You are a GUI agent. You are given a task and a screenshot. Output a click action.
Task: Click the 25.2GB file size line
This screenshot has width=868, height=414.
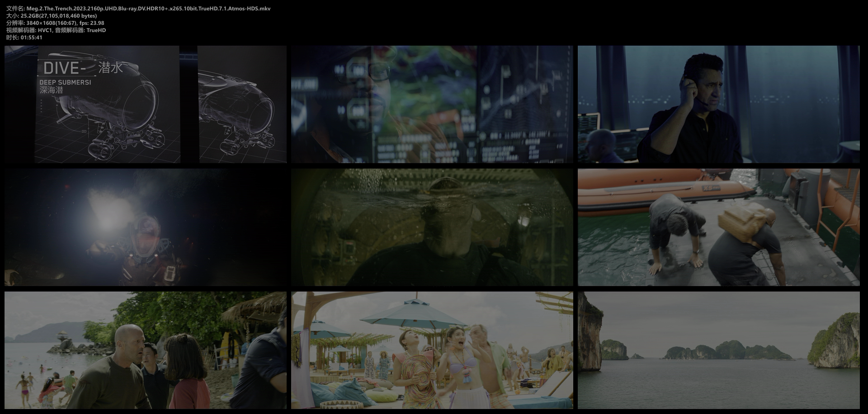click(x=52, y=16)
